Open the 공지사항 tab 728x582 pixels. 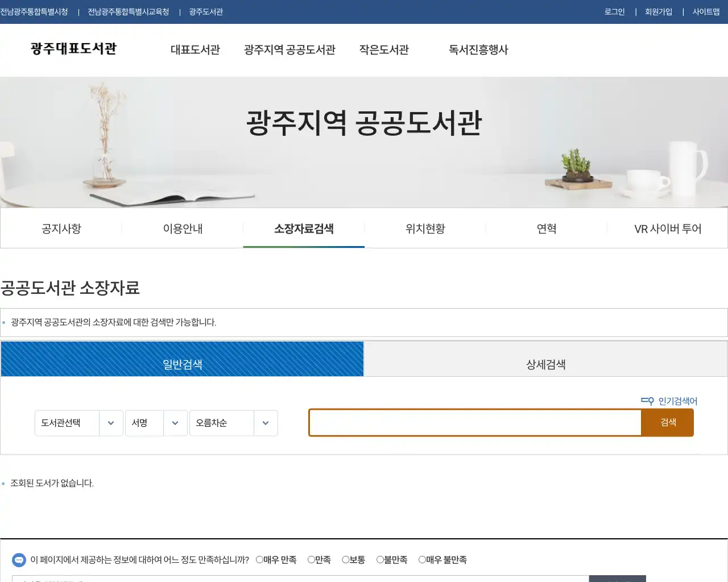[61, 228]
